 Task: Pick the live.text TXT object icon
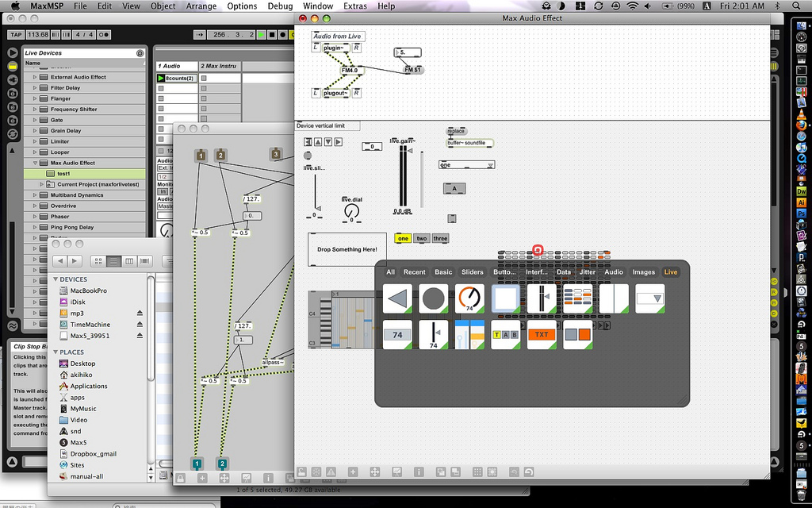[542, 335]
